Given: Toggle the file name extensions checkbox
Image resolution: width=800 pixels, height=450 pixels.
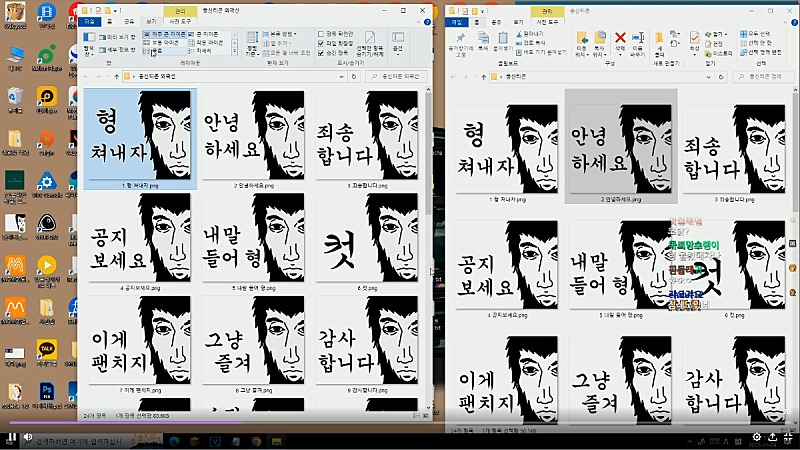Looking at the screenshot, I should [x=320, y=42].
